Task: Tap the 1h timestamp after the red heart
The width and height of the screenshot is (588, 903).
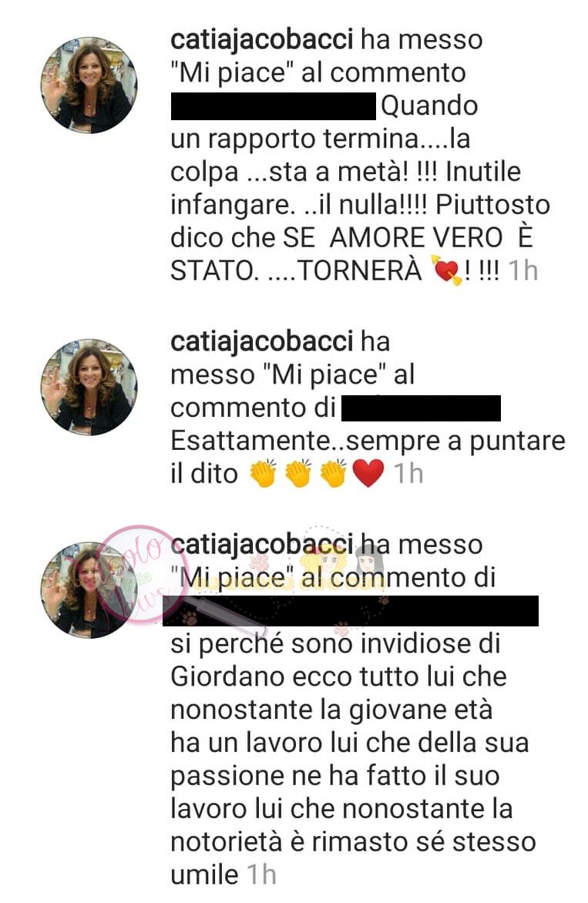Action: click(x=409, y=473)
